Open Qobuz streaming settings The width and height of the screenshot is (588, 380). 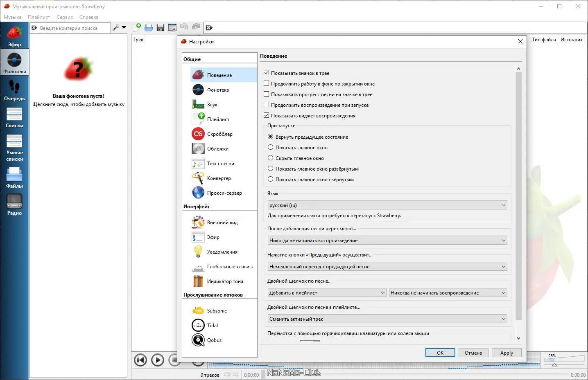[224, 340]
